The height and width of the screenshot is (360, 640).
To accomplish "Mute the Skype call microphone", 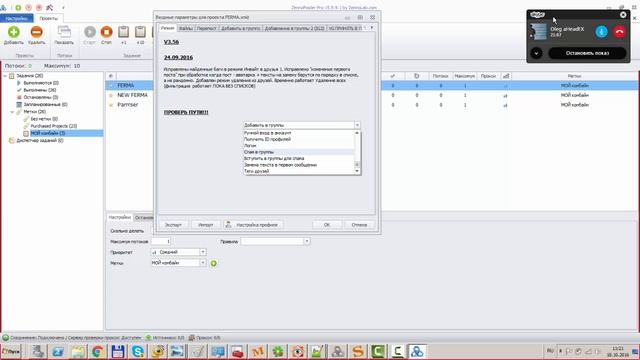I will pyautogui.click(x=601, y=32).
